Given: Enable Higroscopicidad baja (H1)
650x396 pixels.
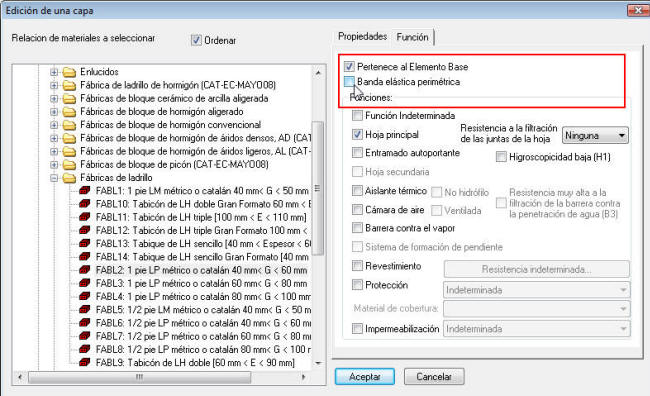Looking at the screenshot, I should [501, 157].
